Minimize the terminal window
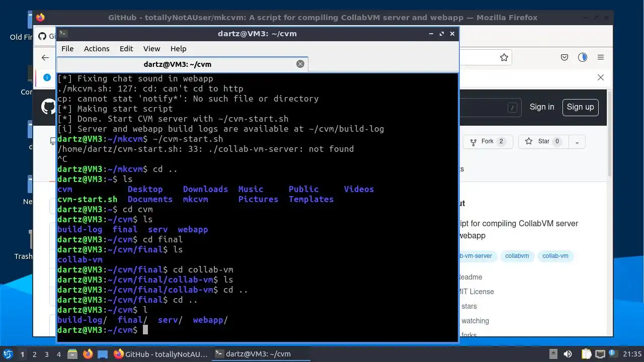Screen dimensions: 644x362 pos(431,34)
